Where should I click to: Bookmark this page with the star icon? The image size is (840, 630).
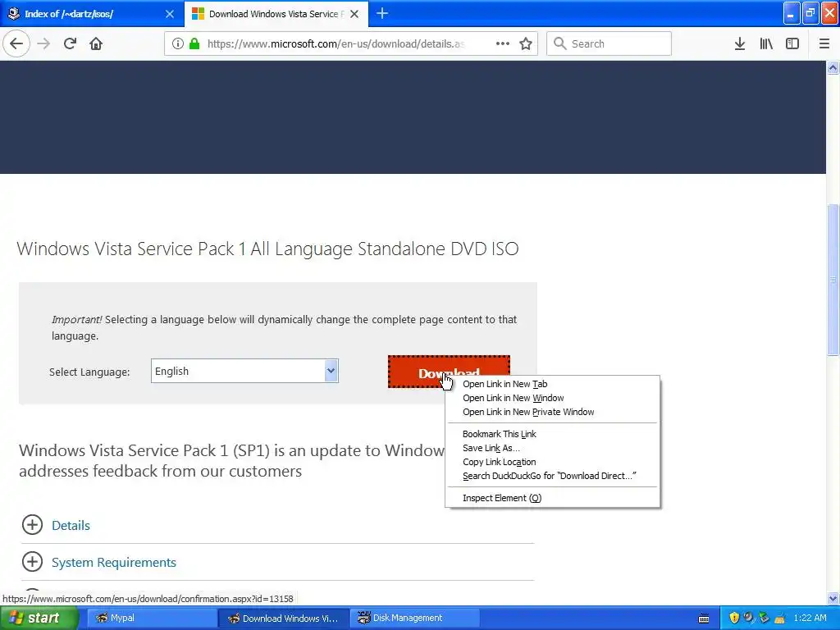(x=526, y=43)
